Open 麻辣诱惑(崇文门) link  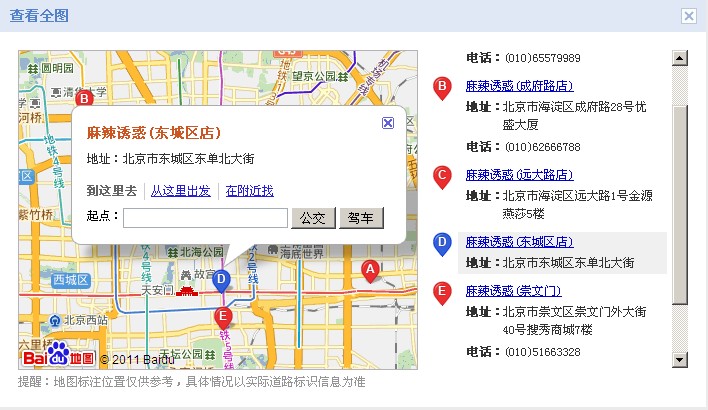513,291
